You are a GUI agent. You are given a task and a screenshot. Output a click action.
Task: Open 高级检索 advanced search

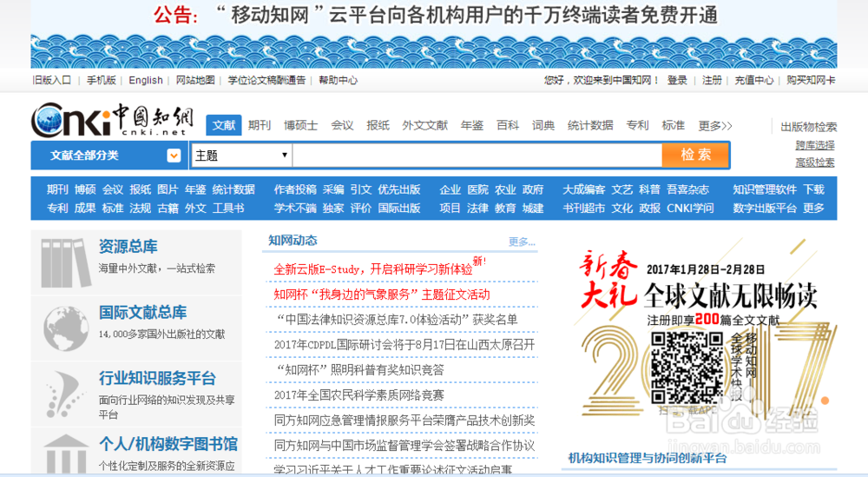pos(815,162)
